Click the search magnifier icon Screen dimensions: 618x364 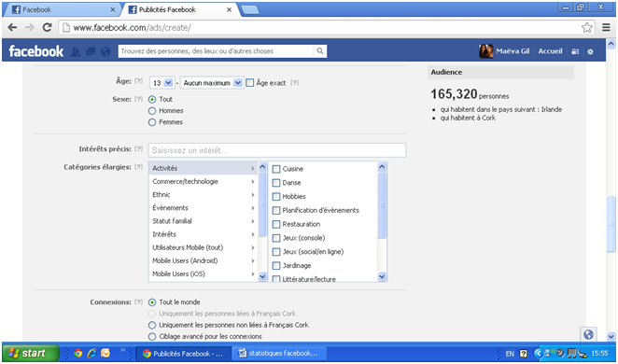(x=320, y=50)
